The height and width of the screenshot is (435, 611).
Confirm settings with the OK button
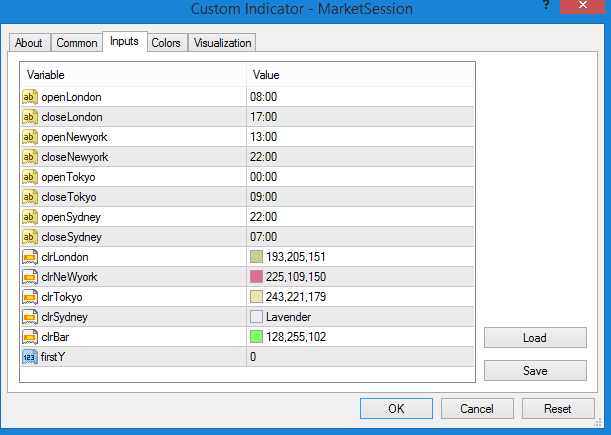click(x=396, y=408)
